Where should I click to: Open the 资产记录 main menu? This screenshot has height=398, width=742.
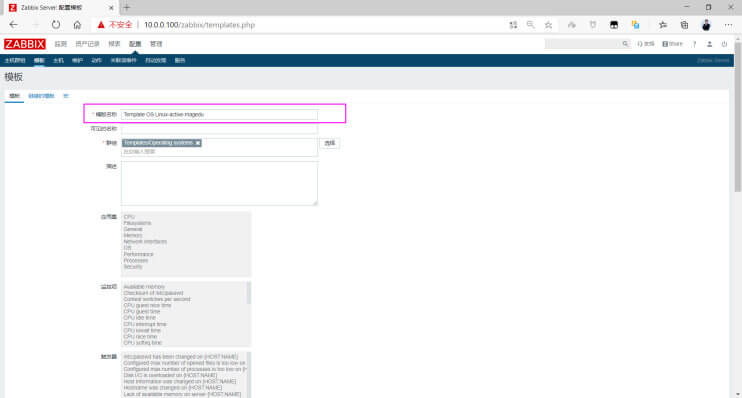[x=88, y=44]
